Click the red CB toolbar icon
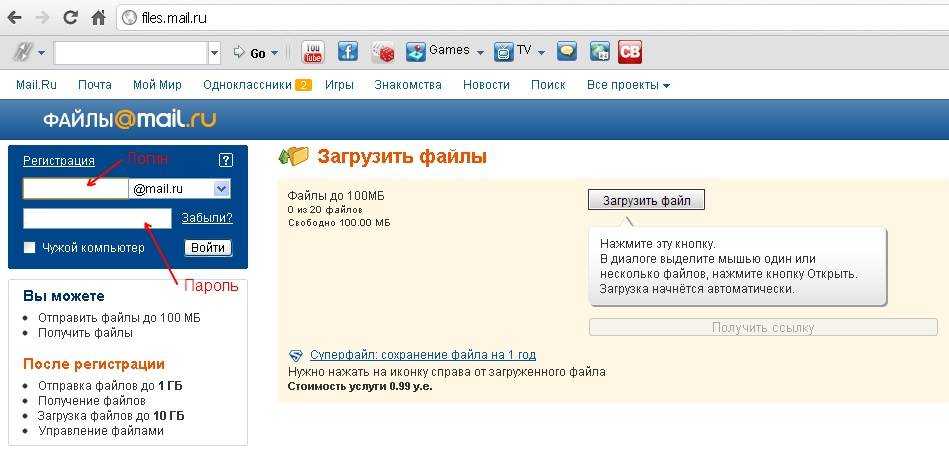This screenshot has height=460, width=949. click(x=629, y=52)
